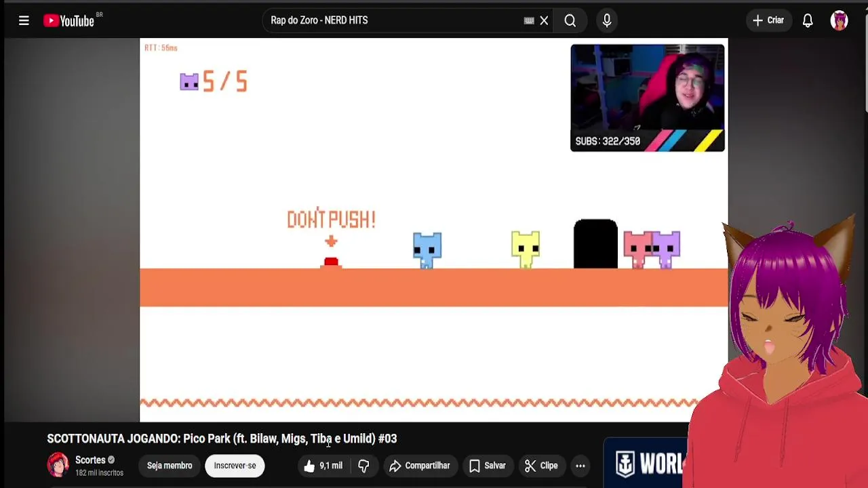Screen dimensions: 868x488
Task: Dislike the video with thumbs down
Action: 363,466
